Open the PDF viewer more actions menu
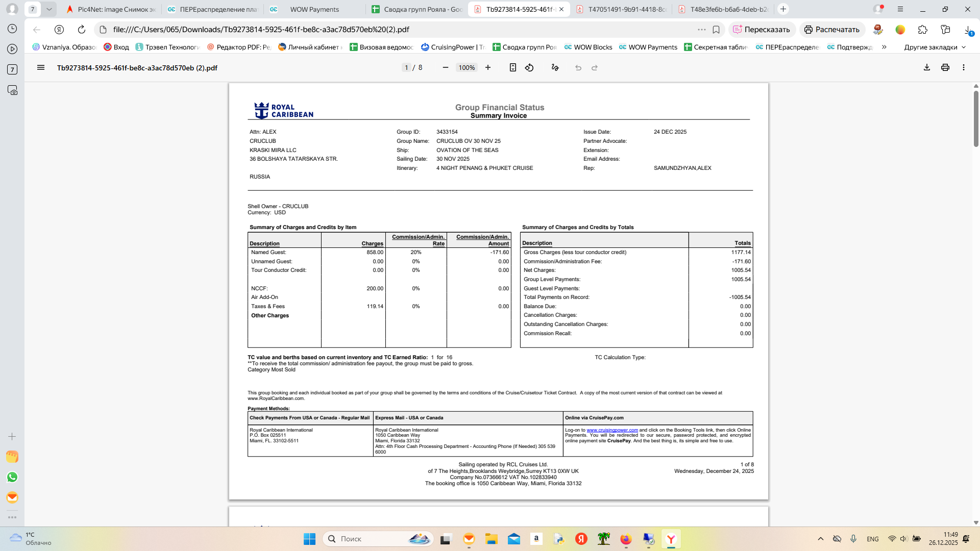980x551 pixels. click(x=964, y=67)
